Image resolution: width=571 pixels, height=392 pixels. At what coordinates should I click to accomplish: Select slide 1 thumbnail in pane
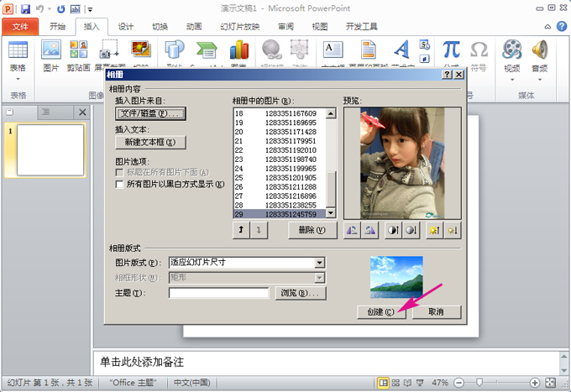pos(50,150)
